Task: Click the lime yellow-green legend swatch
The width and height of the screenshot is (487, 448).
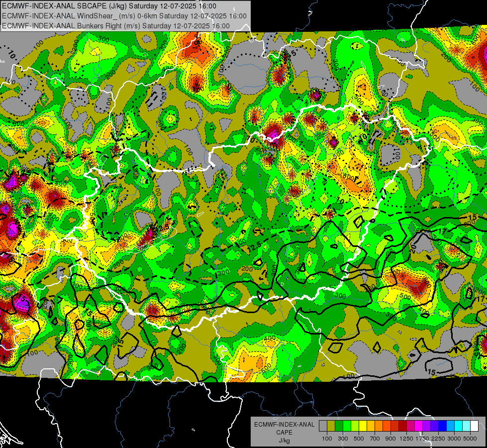Action: 355,426
